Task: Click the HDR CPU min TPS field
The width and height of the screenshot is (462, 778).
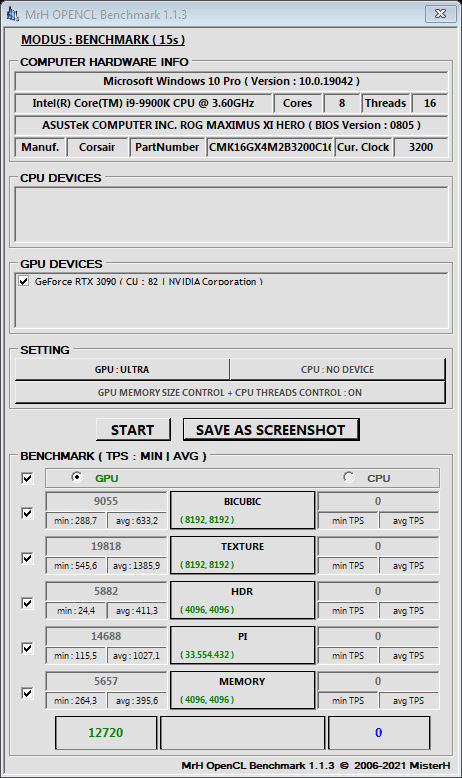Action: tap(348, 611)
